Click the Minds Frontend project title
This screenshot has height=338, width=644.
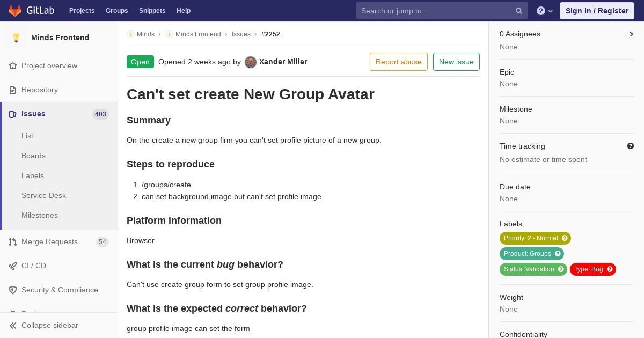coord(60,38)
